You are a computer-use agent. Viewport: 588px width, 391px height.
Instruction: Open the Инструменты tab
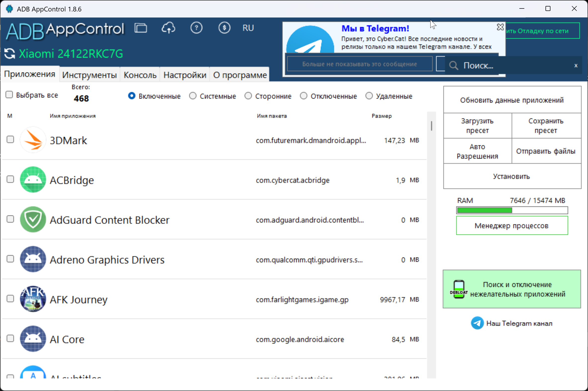click(90, 75)
